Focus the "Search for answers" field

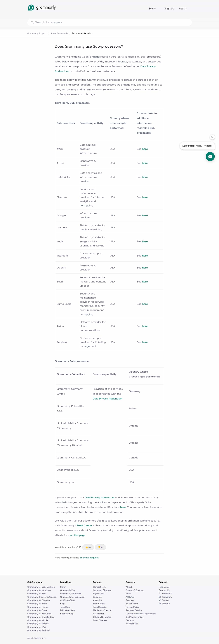(110, 22)
